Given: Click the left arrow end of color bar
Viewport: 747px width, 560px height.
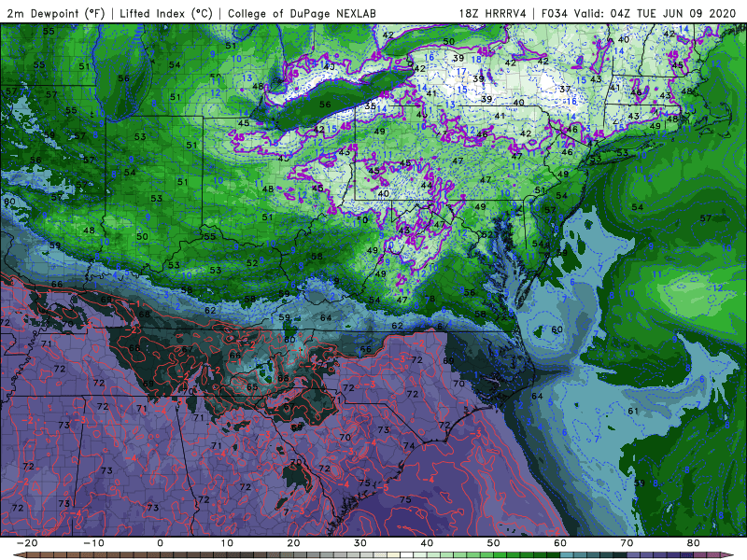Looking at the screenshot, I should click(18, 555).
